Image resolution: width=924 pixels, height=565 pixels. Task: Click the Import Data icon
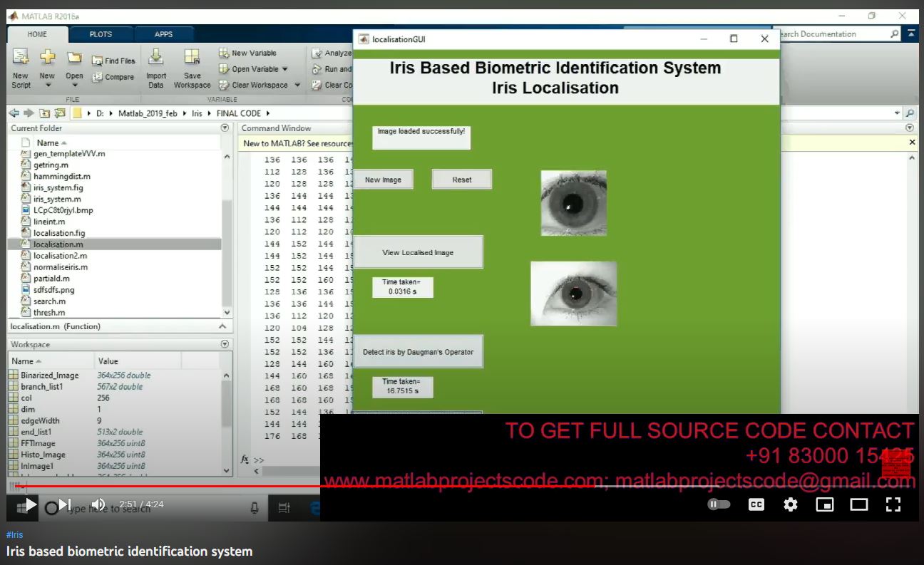(x=156, y=58)
